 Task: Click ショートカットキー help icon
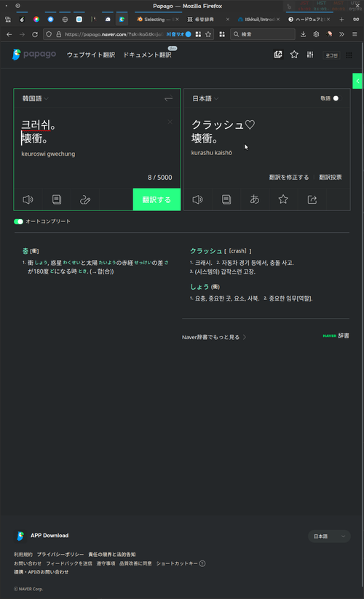coord(202,563)
